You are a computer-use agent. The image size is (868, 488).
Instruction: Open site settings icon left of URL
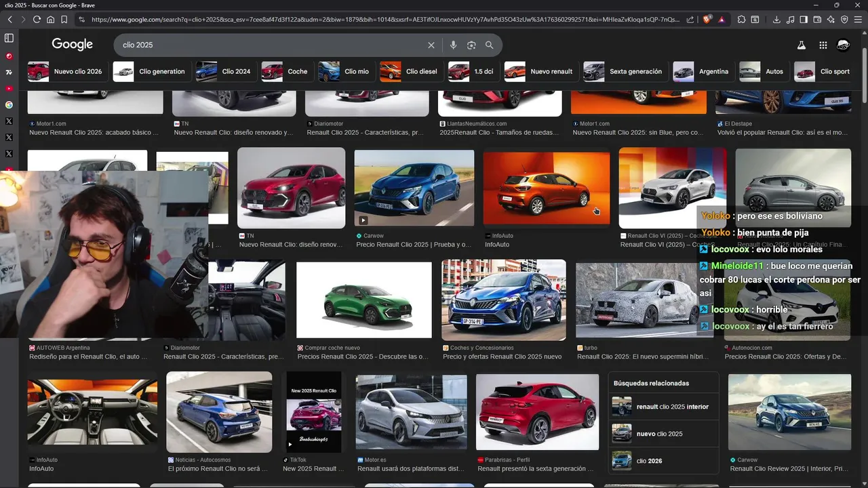coord(82,20)
